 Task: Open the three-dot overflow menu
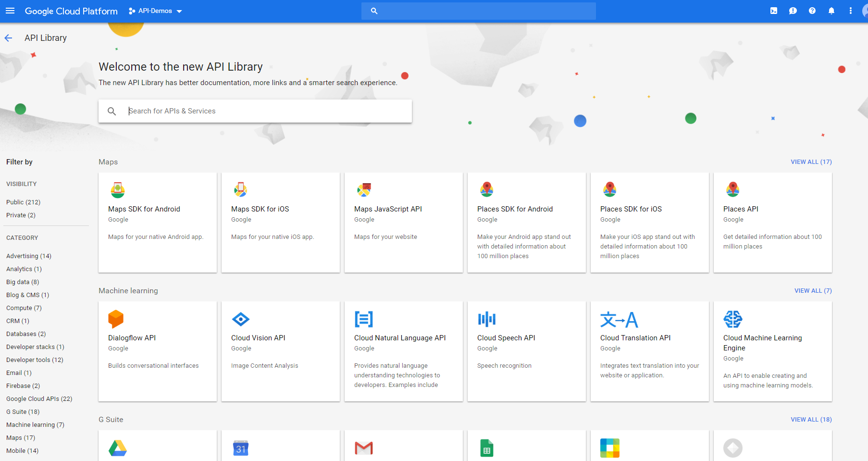coord(850,11)
